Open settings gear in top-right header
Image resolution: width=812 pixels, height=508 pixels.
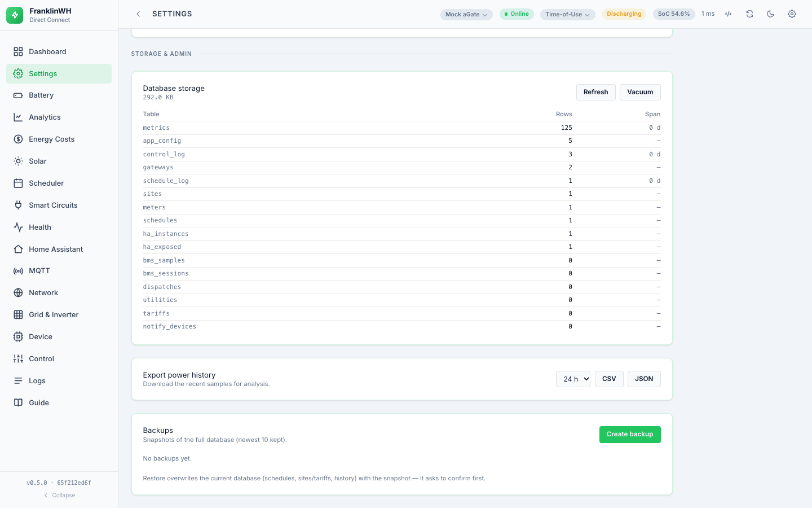tap(792, 14)
